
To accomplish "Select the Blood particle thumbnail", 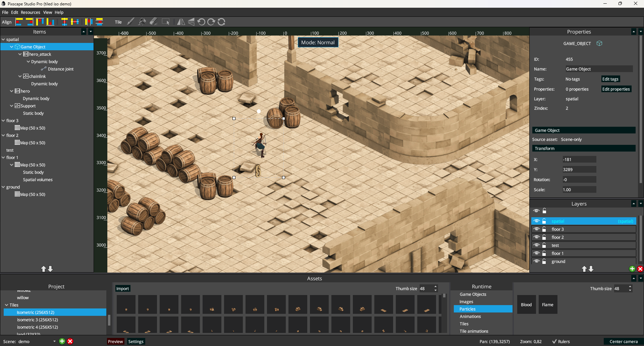I will (x=526, y=304).
